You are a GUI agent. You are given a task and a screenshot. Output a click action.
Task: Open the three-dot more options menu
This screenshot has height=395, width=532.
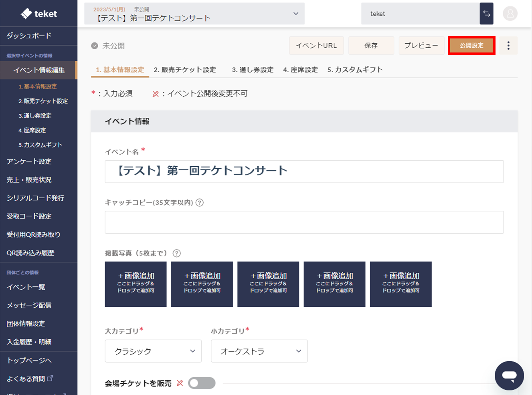tap(508, 46)
